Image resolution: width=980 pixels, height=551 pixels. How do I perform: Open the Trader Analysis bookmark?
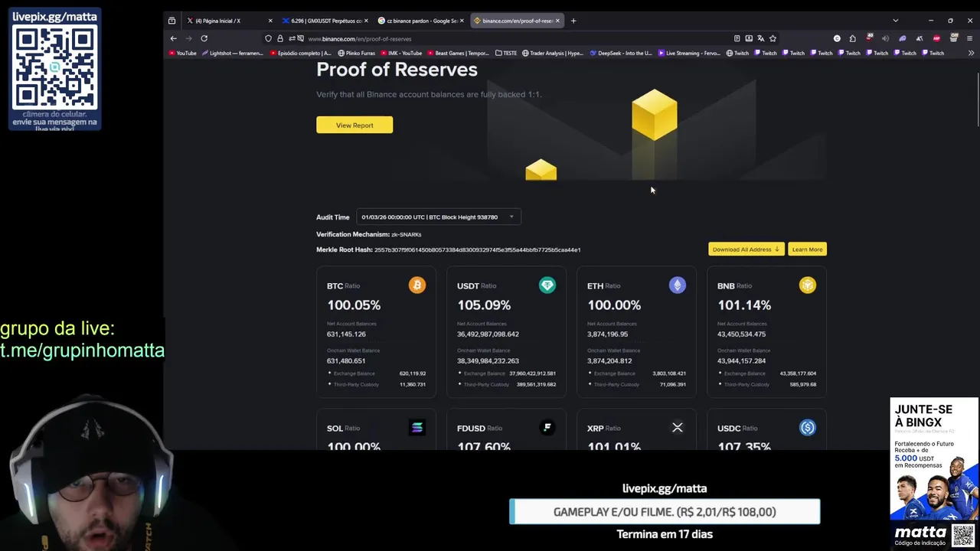point(552,53)
